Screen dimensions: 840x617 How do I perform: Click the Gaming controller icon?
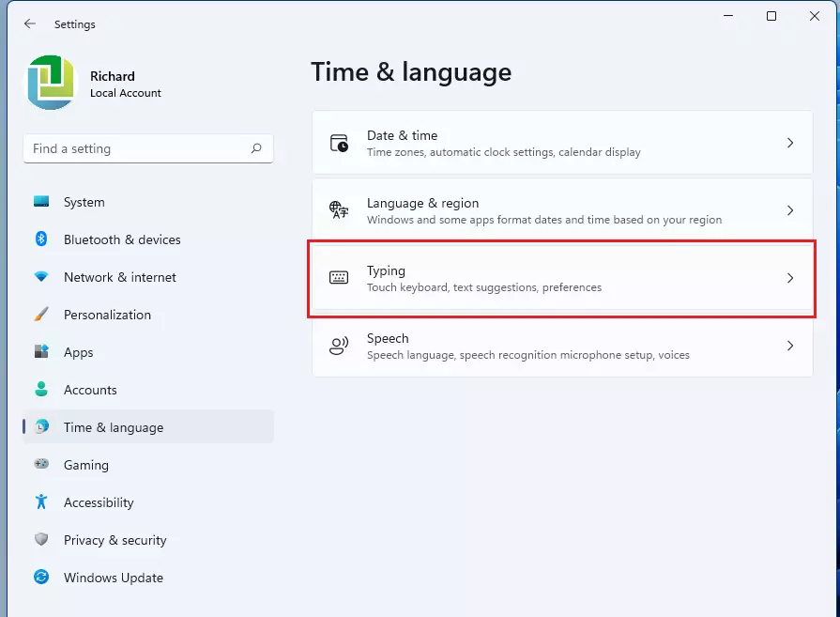coord(41,464)
